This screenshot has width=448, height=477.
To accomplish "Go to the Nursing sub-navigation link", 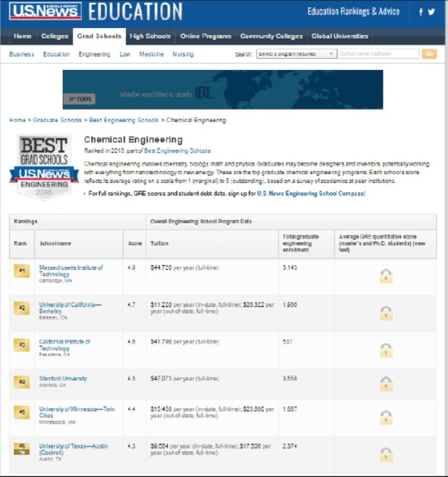I will (183, 54).
